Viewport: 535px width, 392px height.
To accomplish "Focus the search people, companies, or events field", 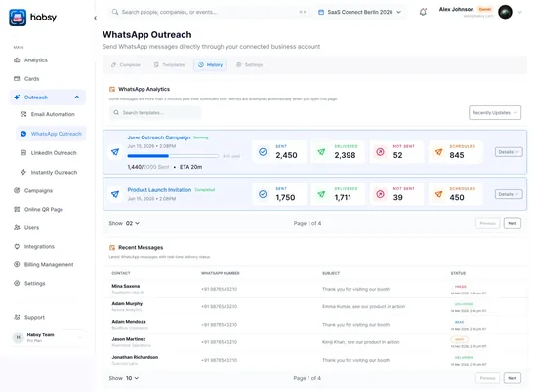I will [209, 12].
